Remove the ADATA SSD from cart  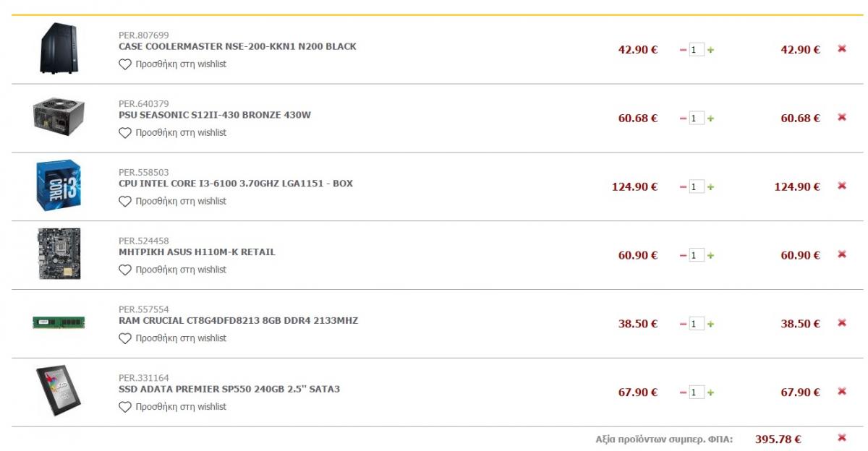tap(841, 391)
